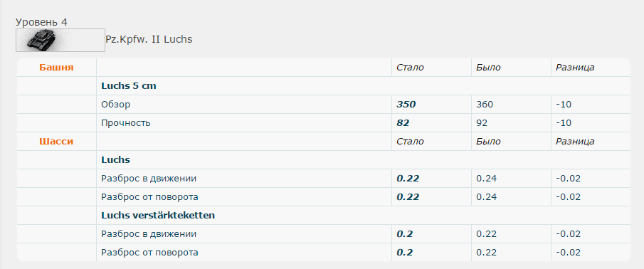
Task: Click the Luchs verstärkteketten chassis heading
Action: [x=158, y=215]
